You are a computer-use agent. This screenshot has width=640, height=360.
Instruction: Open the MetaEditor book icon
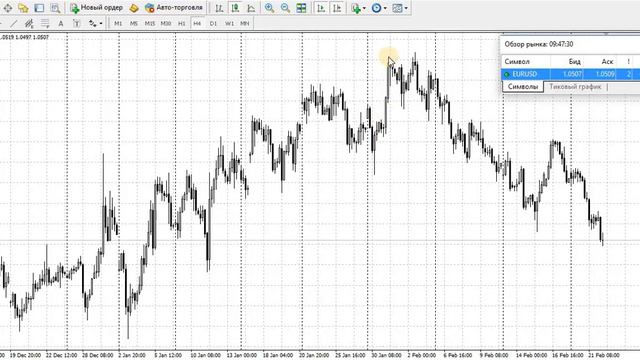pyautogui.click(x=134, y=8)
